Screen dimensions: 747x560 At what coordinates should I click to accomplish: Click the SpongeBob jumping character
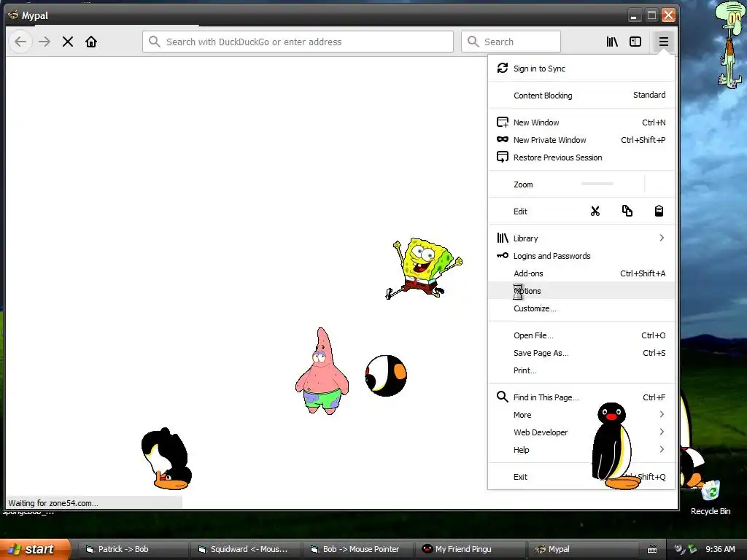click(x=424, y=268)
